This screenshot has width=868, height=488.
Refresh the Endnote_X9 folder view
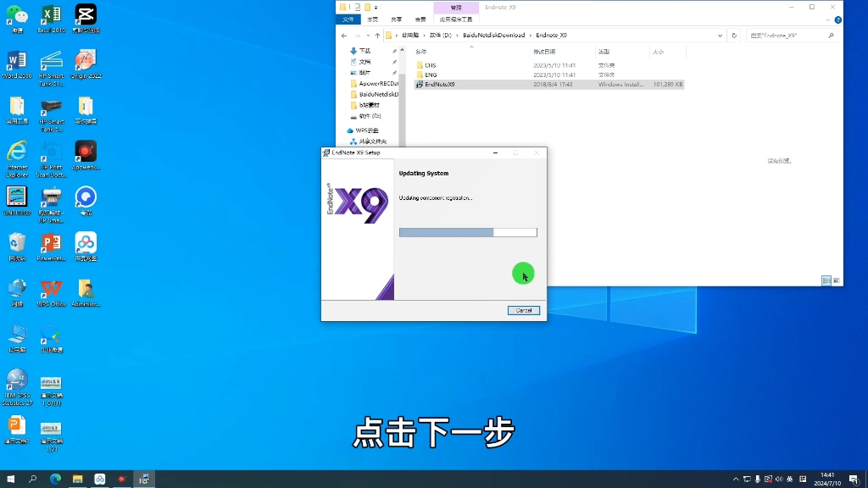(x=734, y=36)
